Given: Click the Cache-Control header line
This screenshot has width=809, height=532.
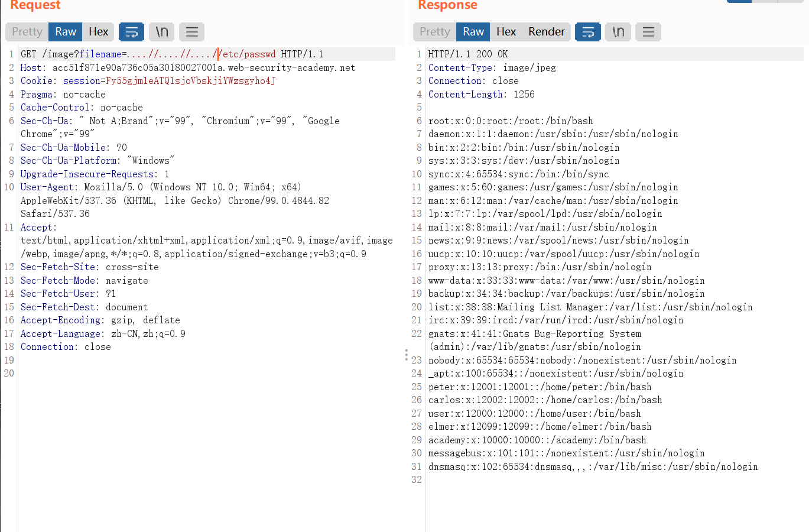Looking at the screenshot, I should [82, 108].
